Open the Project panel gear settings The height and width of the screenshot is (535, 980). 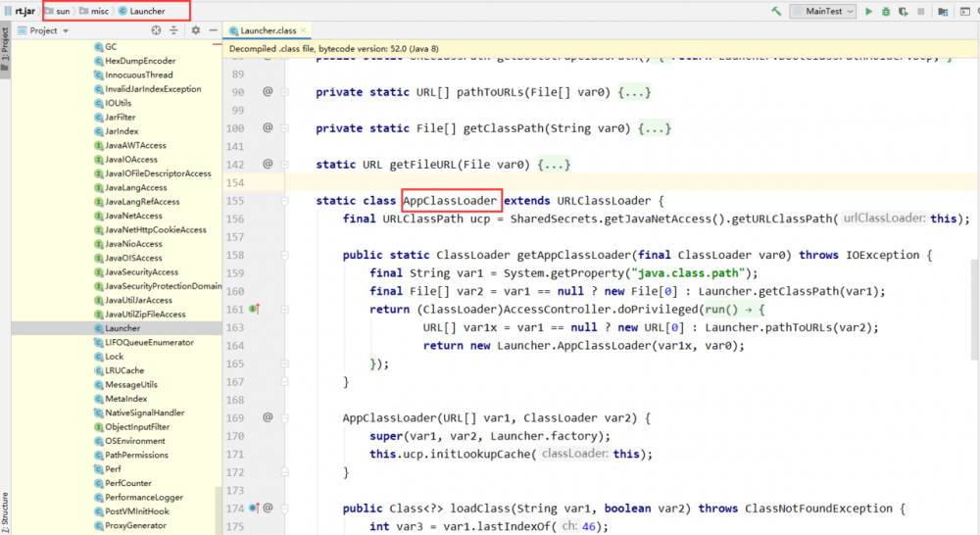tap(195, 30)
